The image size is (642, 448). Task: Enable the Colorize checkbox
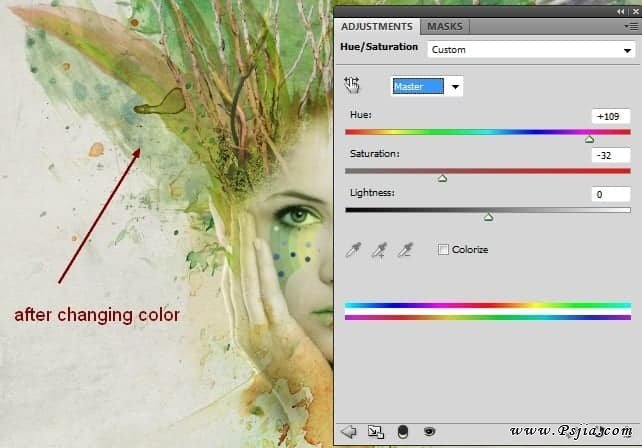[x=443, y=249]
